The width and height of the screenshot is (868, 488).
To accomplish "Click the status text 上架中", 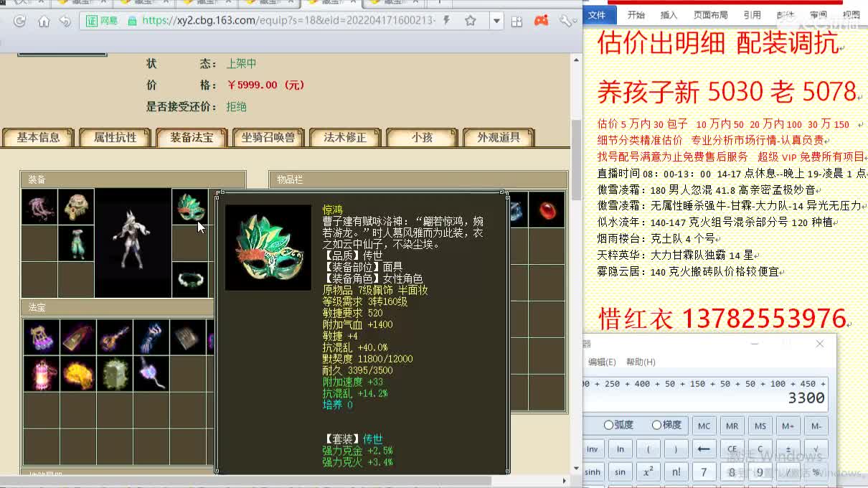I will [x=241, y=64].
